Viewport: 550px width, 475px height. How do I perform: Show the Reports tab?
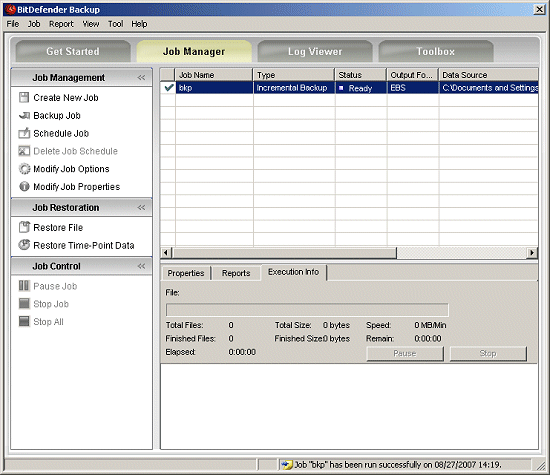[x=236, y=273]
